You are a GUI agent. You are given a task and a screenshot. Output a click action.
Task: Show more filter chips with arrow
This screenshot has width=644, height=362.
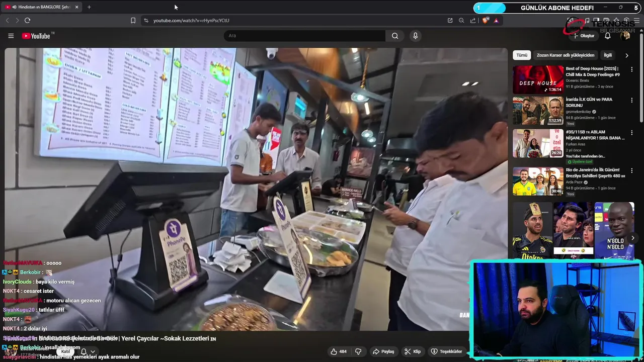click(x=627, y=55)
